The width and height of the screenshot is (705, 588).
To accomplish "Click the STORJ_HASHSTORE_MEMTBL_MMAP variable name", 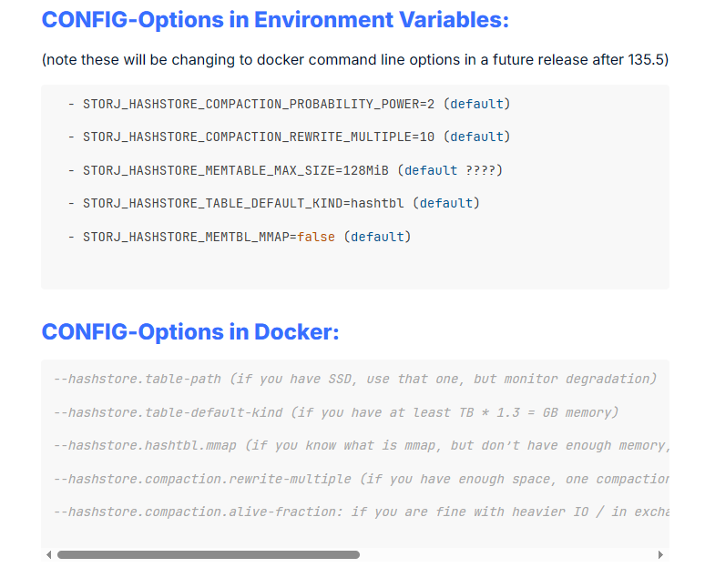I will 186,237.
